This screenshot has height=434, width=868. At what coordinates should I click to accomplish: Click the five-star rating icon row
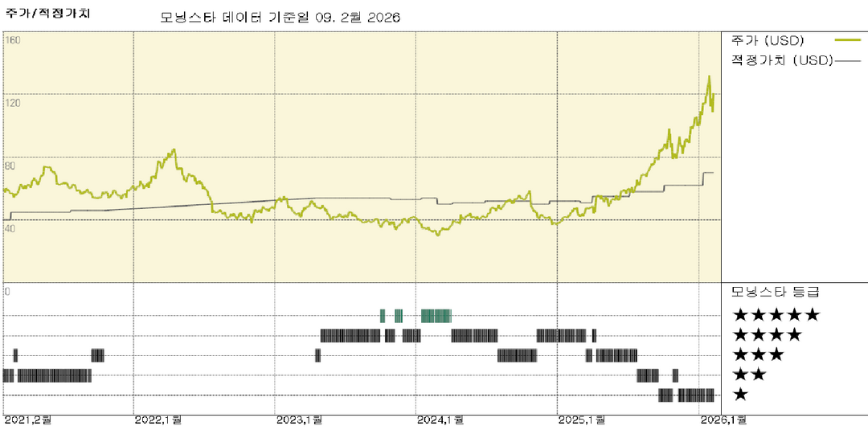[x=775, y=315]
